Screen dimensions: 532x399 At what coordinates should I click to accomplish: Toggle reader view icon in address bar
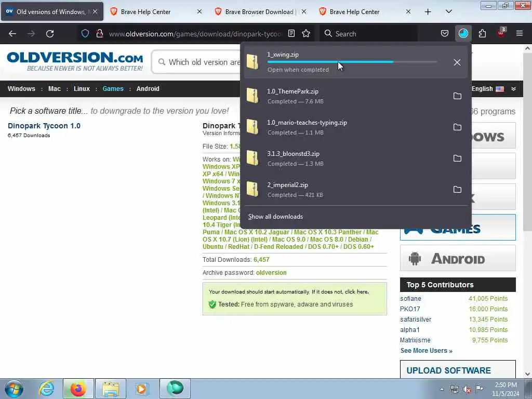[291, 33]
